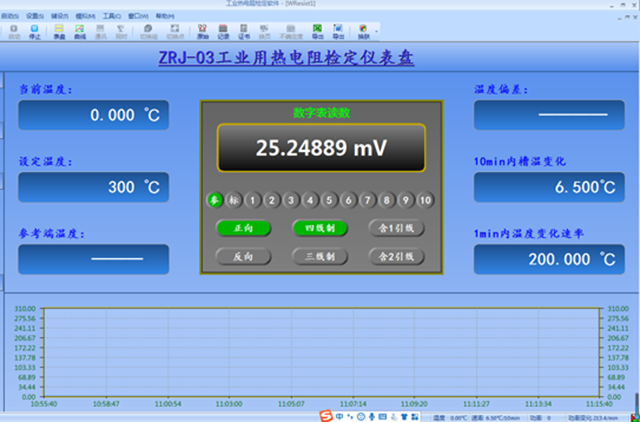Click the status bar 温度 0.00℃ entry
640x422 pixels.
(450, 418)
